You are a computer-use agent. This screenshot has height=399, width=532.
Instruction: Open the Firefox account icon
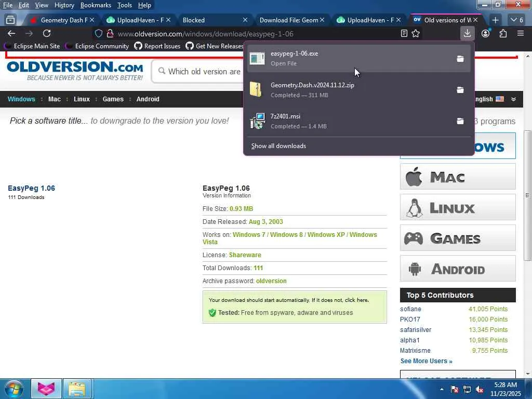(486, 33)
